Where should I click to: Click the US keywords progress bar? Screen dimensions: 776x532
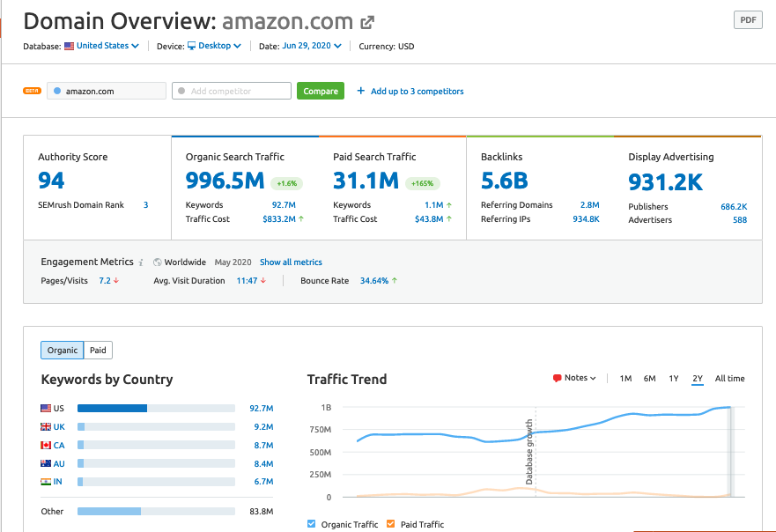tap(157, 409)
